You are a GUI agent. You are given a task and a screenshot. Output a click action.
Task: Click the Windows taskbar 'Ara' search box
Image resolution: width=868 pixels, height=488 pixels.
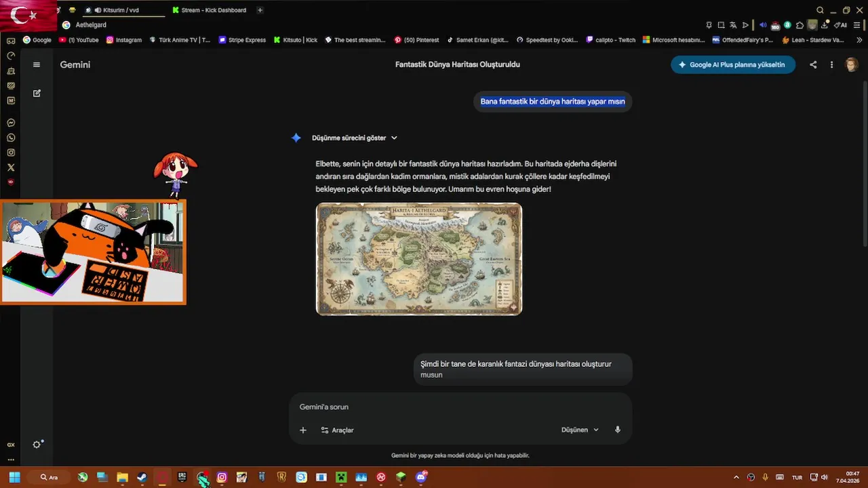point(50,477)
